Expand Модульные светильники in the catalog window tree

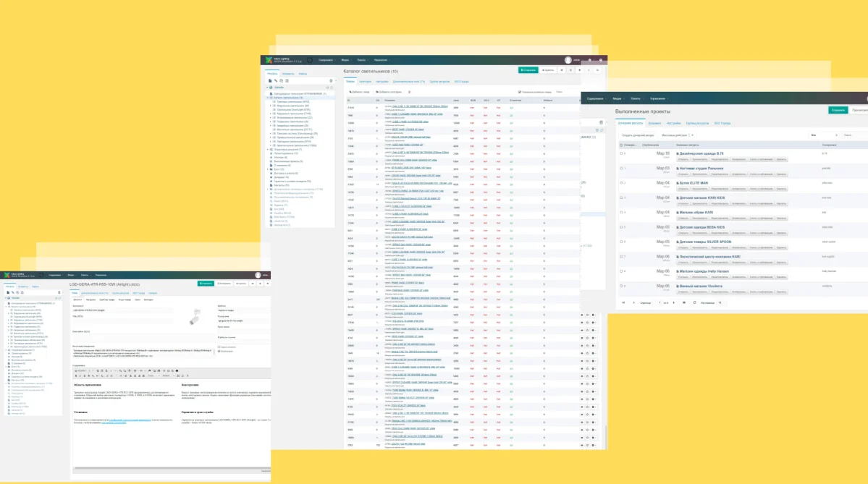(x=271, y=106)
